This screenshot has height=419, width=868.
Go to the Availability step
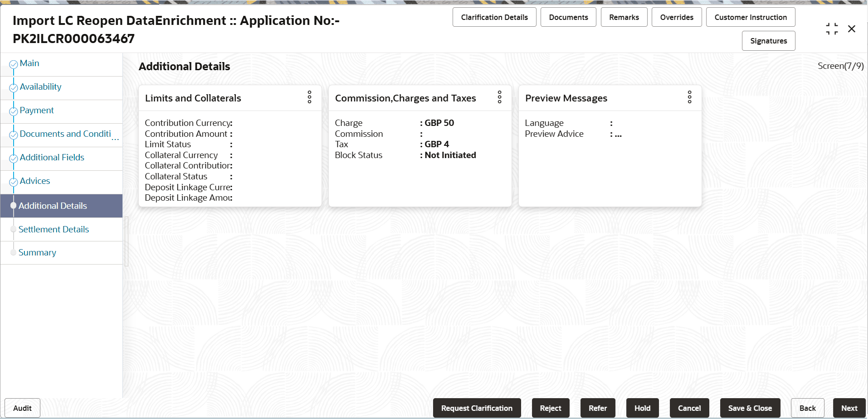click(x=40, y=87)
